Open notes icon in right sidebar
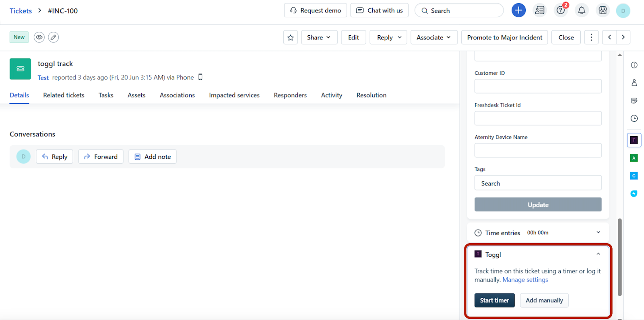This screenshot has height=320, width=644. (634, 101)
